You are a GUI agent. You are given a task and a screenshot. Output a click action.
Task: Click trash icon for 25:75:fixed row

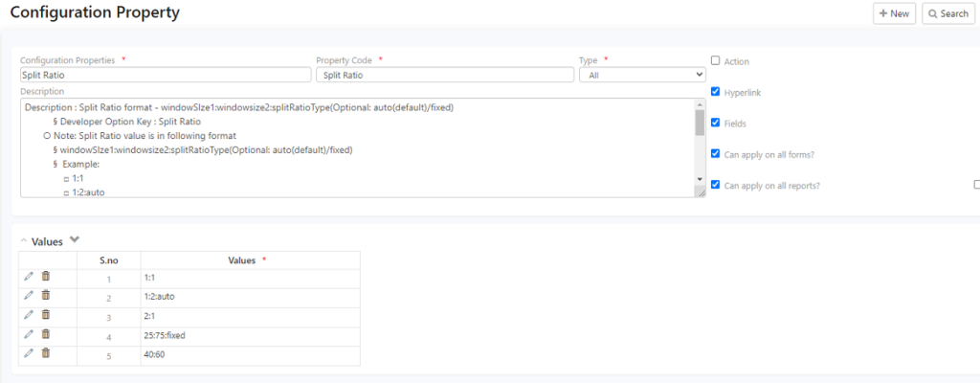coord(46,334)
